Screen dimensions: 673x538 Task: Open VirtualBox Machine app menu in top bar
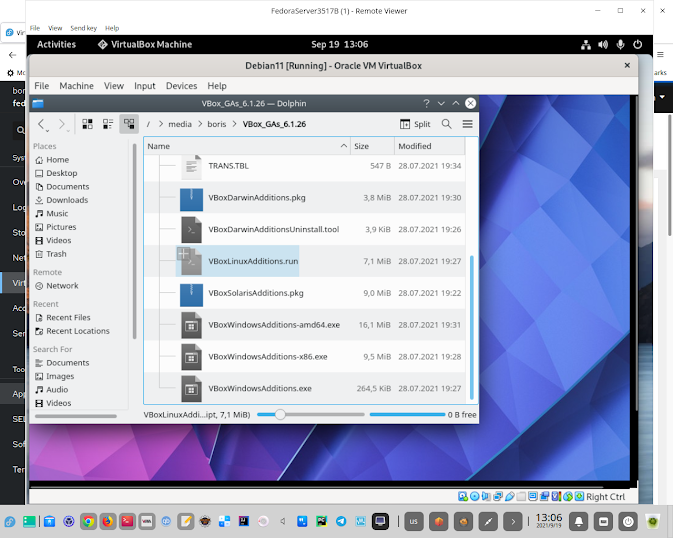pyautogui.click(x=145, y=45)
